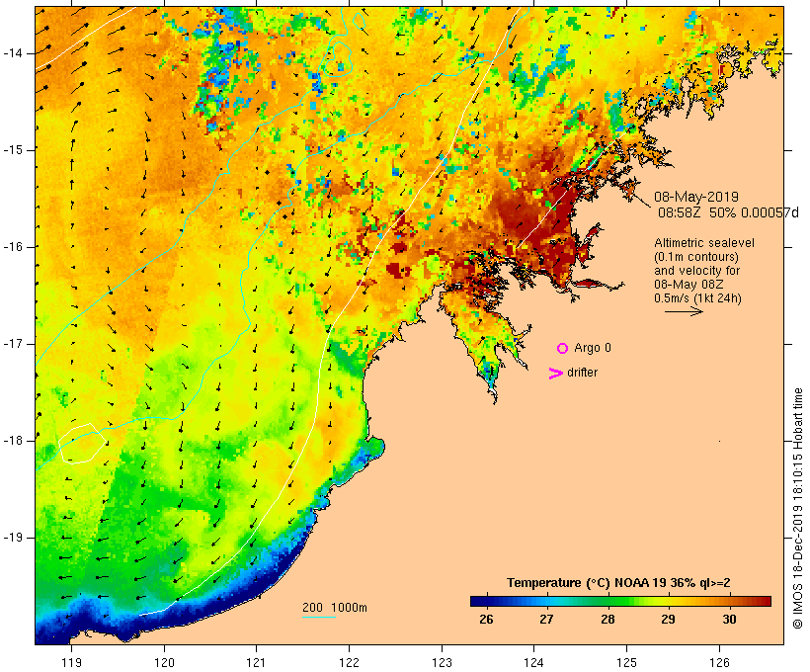Click the 'drifter' legend label
Screen dimensions: 810x672
pyautogui.click(x=582, y=373)
